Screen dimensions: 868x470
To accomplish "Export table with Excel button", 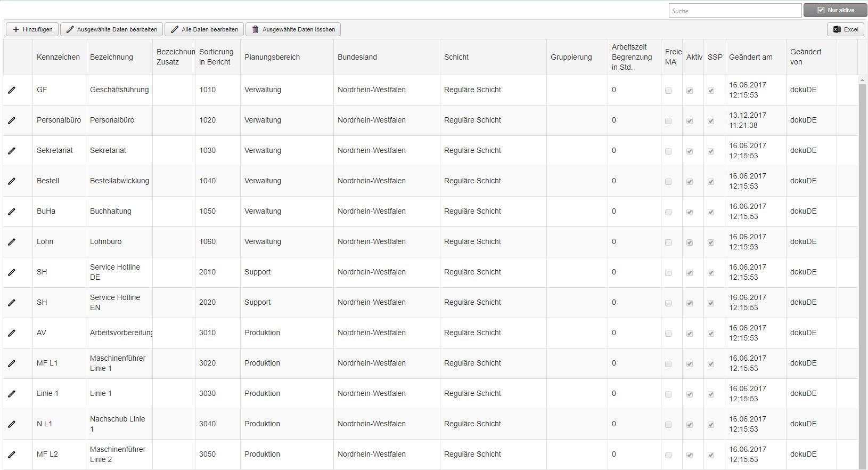I will (x=846, y=29).
